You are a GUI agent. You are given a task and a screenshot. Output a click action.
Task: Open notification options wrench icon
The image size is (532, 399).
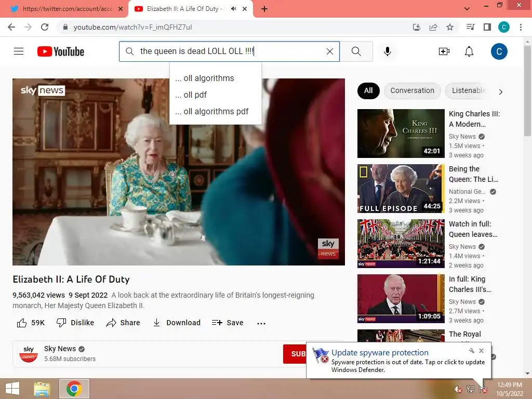[472, 351]
